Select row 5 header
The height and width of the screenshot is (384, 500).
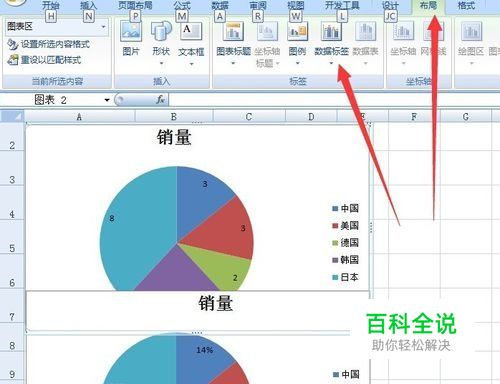[x=12, y=237]
